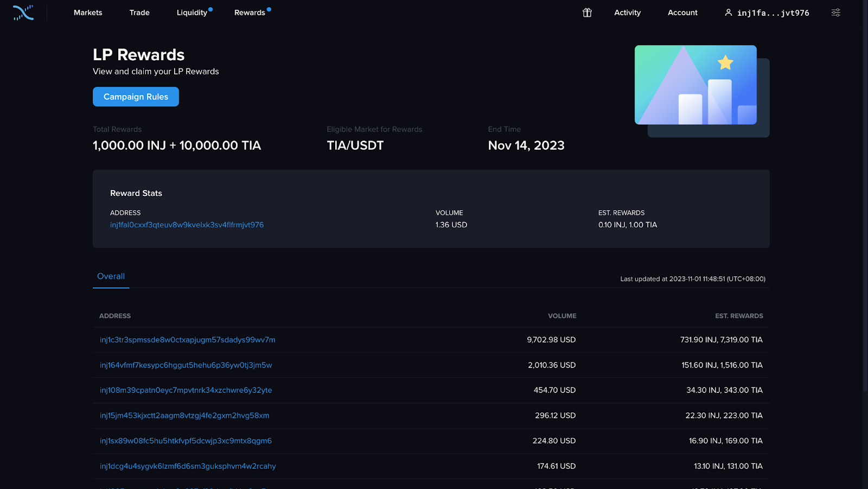Screen dimensions: 868x489
Task: Click rewards 34.30 INJ, 343.00 TIA
Action: tap(724, 390)
